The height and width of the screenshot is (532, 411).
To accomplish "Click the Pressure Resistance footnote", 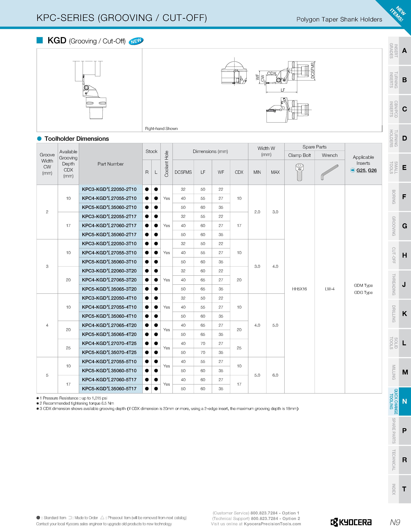I will 72,398.
